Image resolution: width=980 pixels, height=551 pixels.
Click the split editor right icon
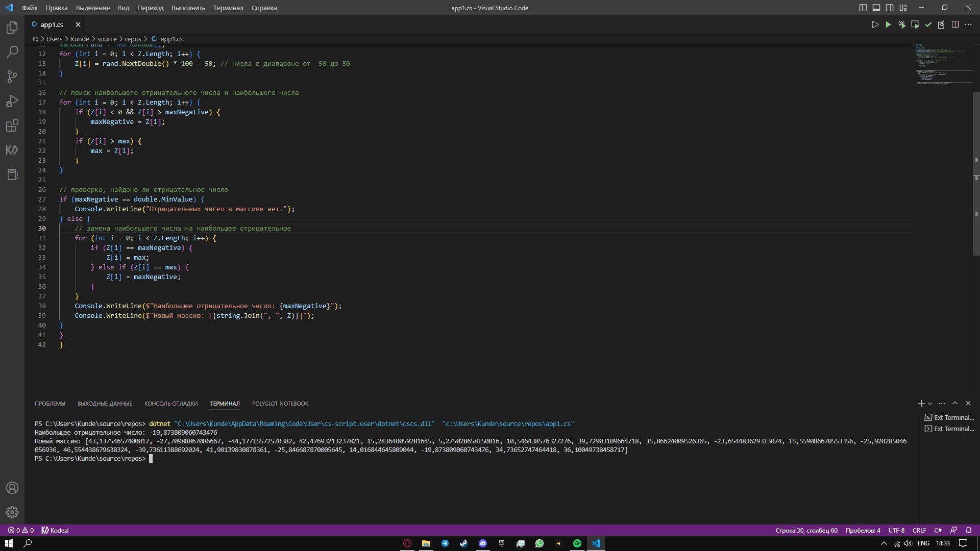click(x=955, y=24)
